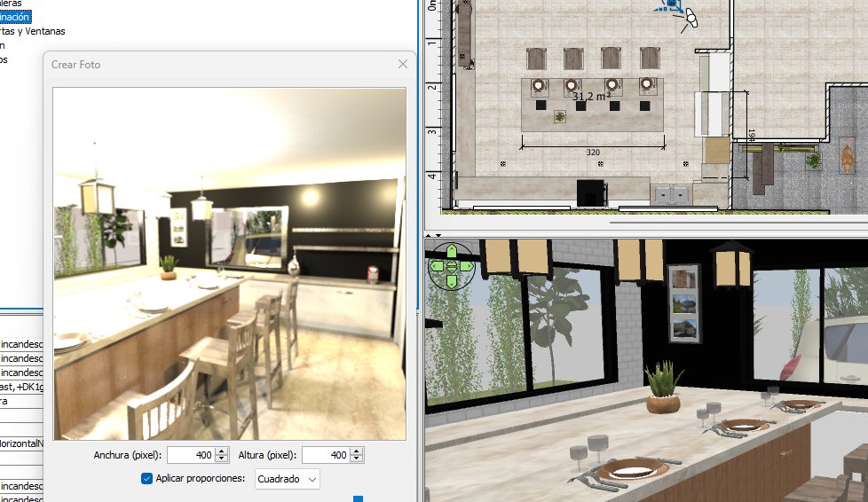The width and height of the screenshot is (868, 502).
Task: Click the Anchura (pixel) input field
Action: (x=192, y=455)
